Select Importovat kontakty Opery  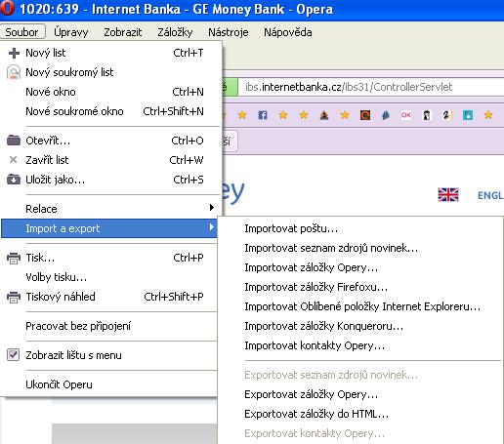point(360,345)
